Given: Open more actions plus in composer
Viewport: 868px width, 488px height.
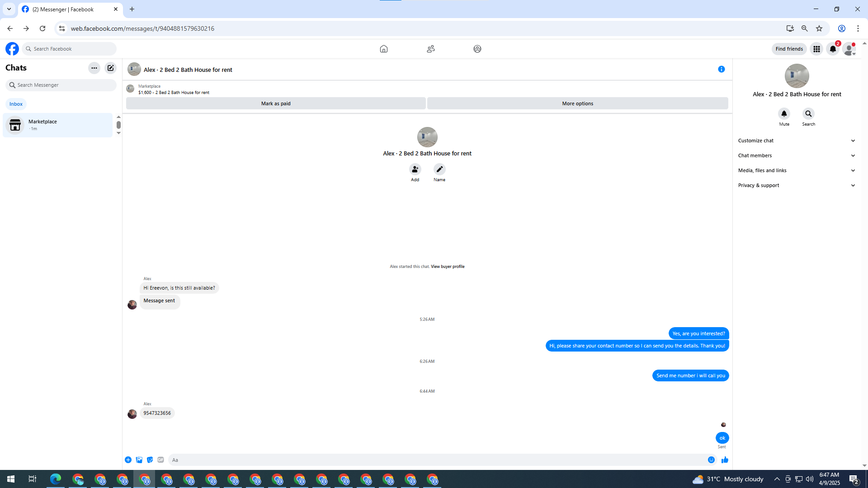Looking at the screenshot, I should click(128, 460).
